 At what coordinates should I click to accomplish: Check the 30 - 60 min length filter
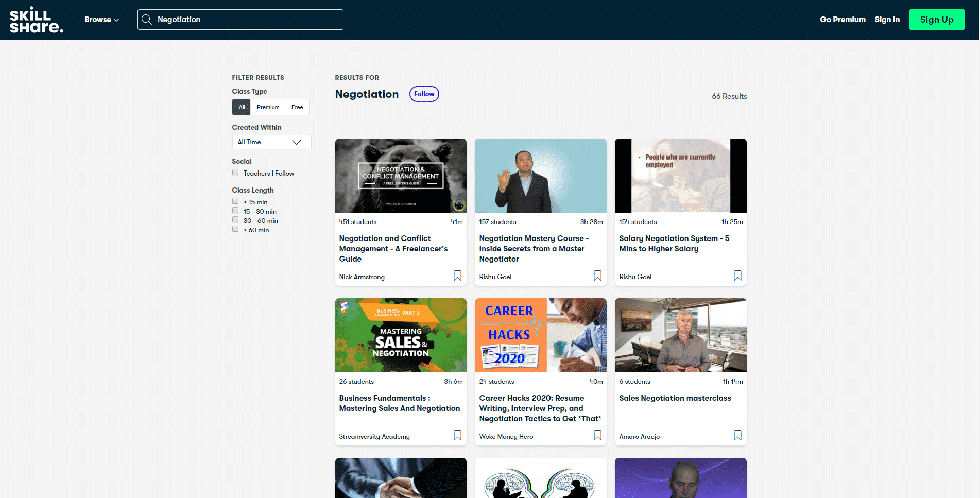(235, 220)
